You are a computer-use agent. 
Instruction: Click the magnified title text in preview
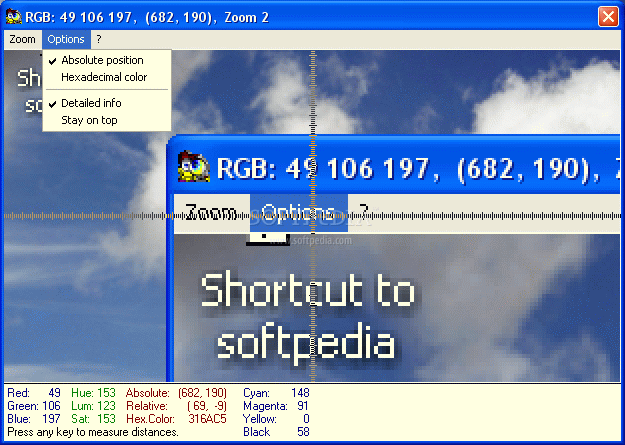[418, 168]
